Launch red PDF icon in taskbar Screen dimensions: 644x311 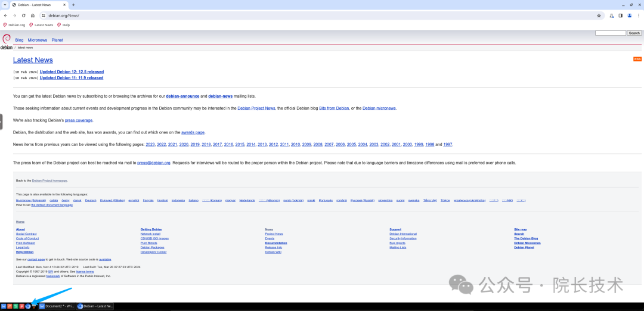(x=22, y=306)
